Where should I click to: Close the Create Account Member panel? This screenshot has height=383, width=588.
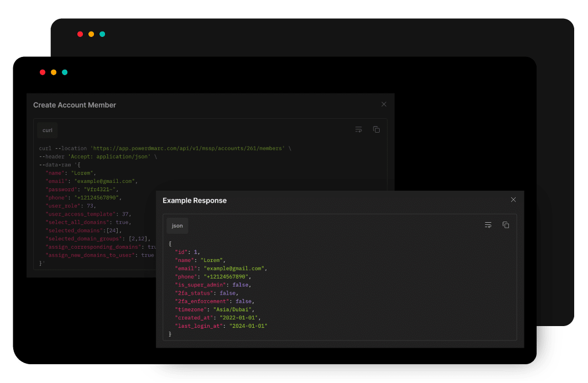[384, 104]
